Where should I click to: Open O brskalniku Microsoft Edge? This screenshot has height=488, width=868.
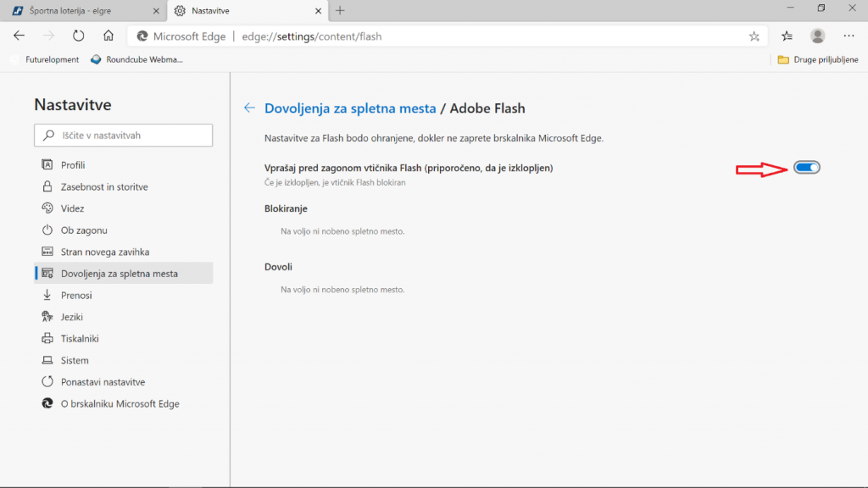(123, 403)
